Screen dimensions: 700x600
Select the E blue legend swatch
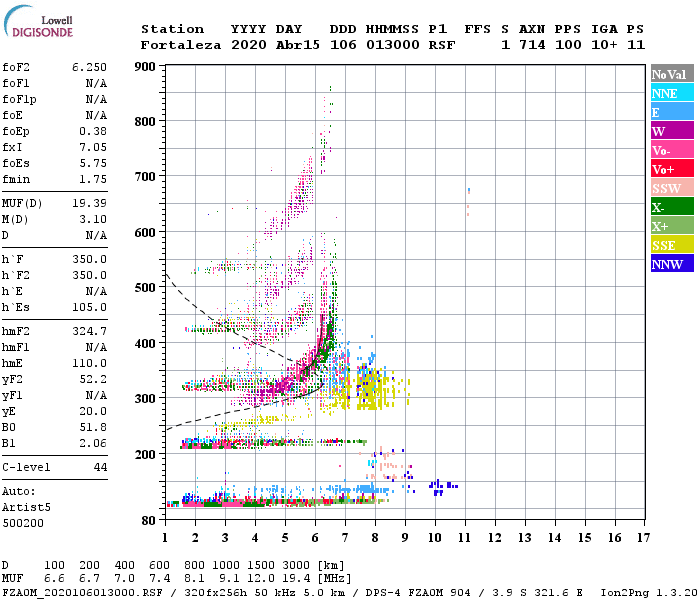point(672,112)
